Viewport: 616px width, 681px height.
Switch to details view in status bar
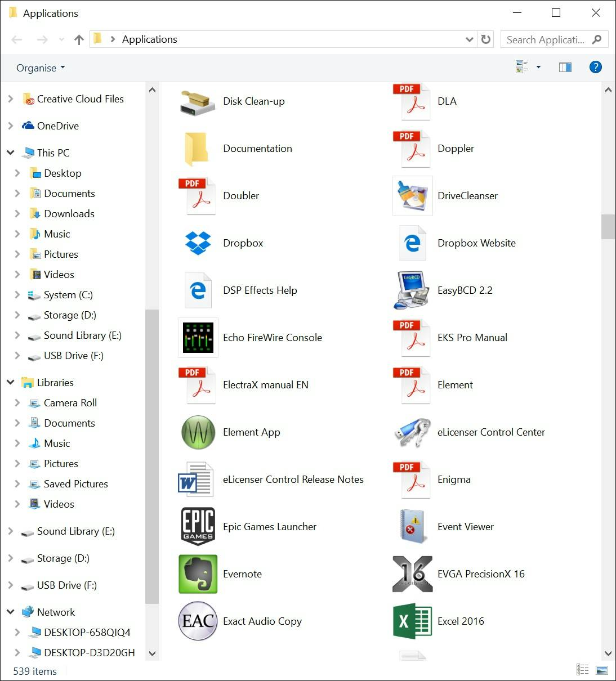[x=583, y=670]
